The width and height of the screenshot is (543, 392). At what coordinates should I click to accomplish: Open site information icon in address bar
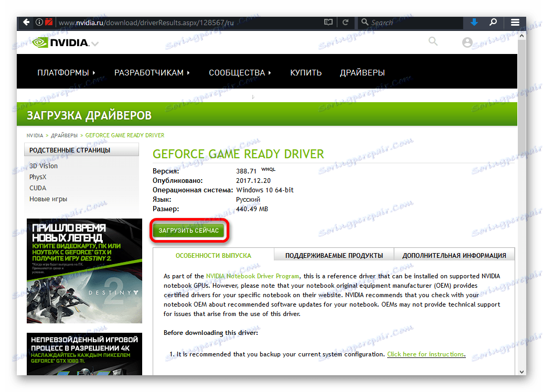coord(39,23)
